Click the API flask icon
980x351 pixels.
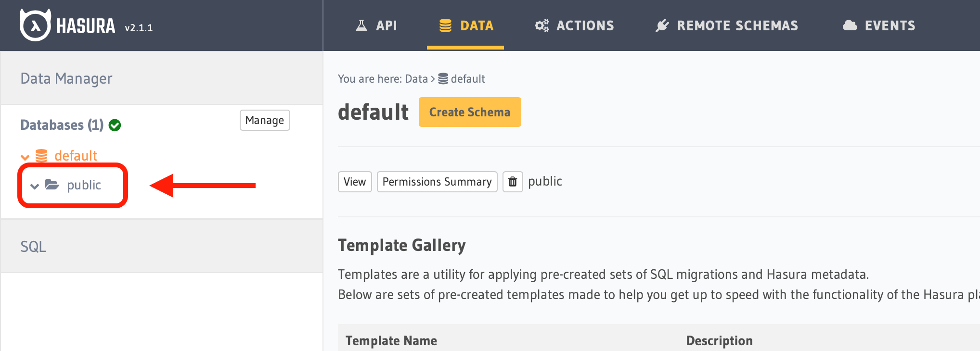coord(361,25)
